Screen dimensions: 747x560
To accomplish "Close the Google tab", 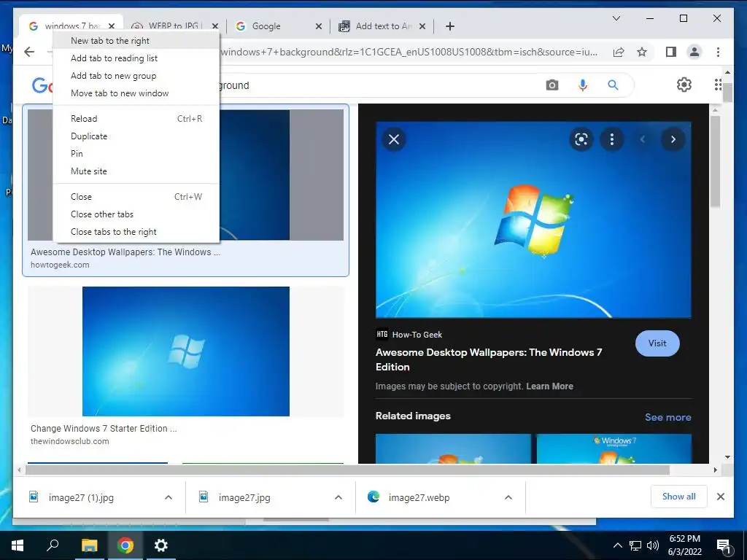I will tap(319, 27).
